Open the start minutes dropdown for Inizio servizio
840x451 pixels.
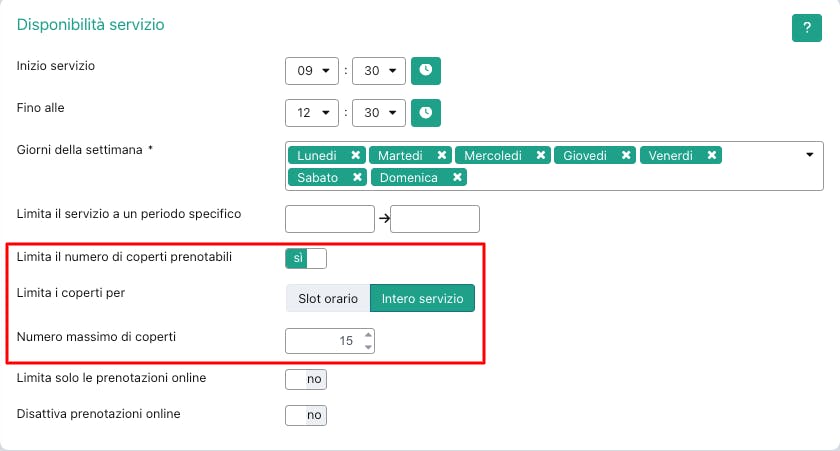click(379, 71)
